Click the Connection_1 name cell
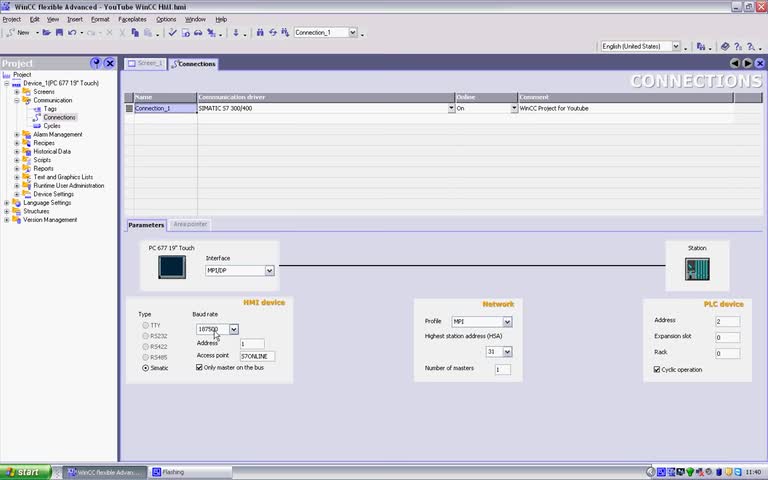The height and width of the screenshot is (480, 768). pyautogui.click(x=165, y=108)
